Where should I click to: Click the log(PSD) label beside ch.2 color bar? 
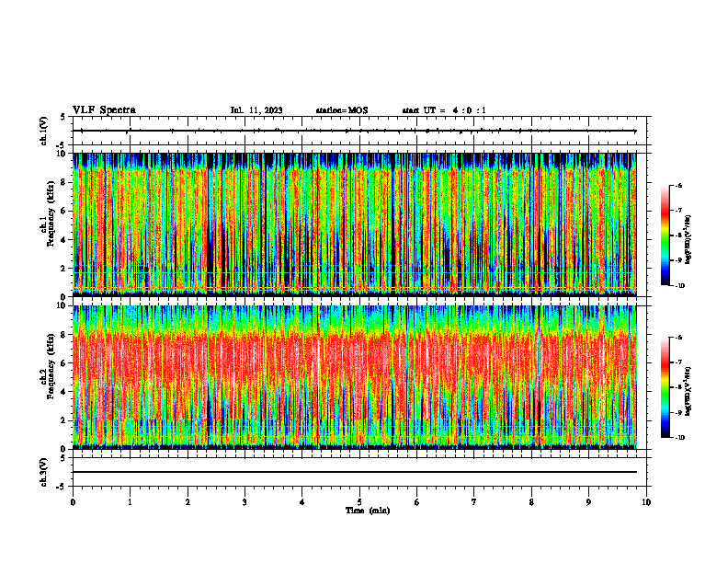click(x=688, y=391)
